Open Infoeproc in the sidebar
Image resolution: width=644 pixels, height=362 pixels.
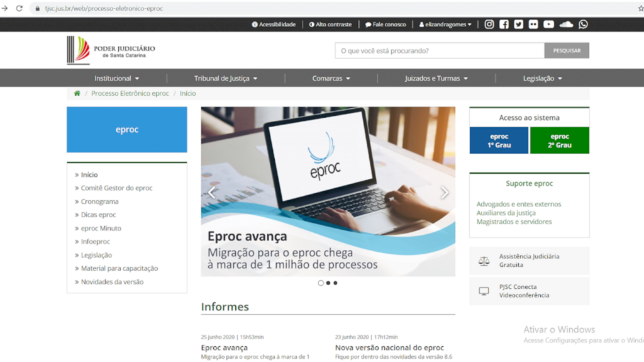(x=96, y=242)
